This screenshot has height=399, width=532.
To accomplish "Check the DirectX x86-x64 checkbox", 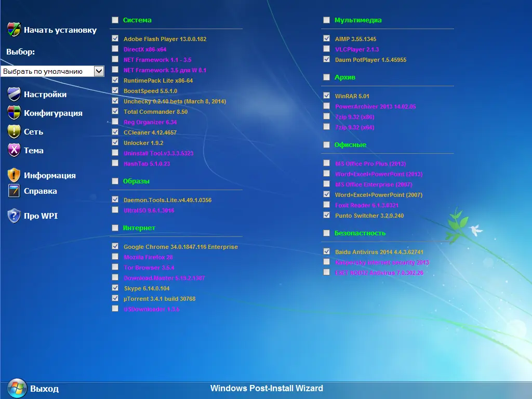I will pyautogui.click(x=115, y=49).
